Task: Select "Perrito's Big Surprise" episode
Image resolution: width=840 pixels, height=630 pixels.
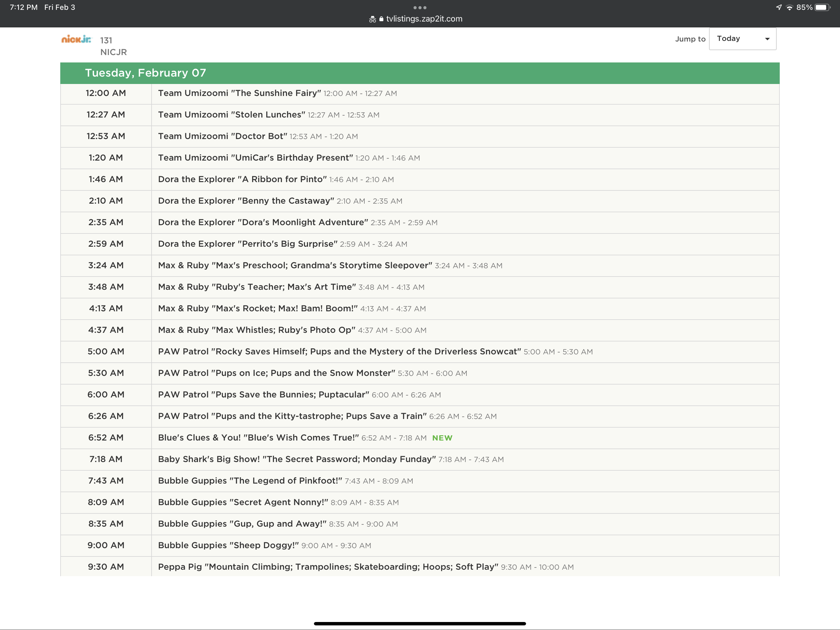Action: [248, 244]
